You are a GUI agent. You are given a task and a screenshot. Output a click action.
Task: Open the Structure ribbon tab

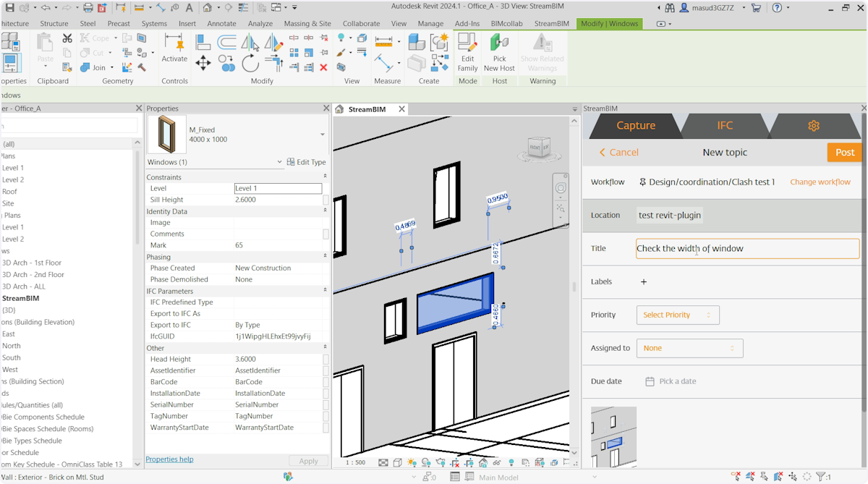click(x=54, y=23)
